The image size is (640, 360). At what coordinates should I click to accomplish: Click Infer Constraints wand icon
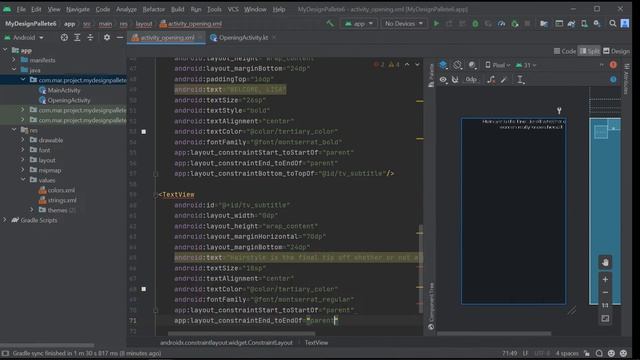504,80
